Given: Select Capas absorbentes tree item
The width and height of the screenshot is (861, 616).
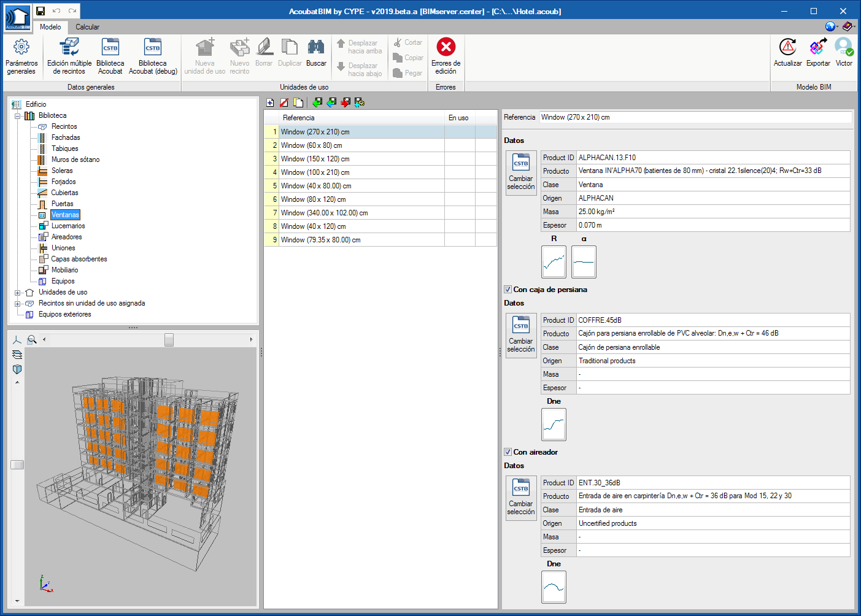Looking at the screenshot, I should pyautogui.click(x=79, y=259).
